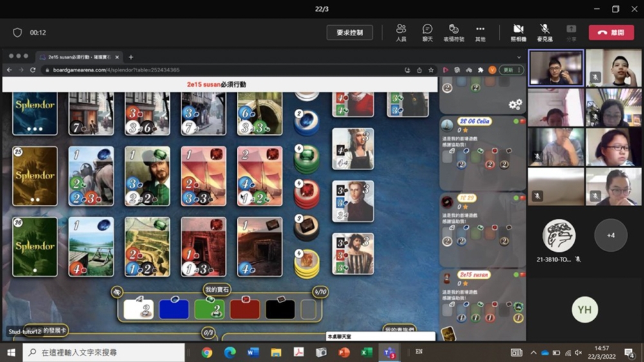Open the 表情符號 reactions menu
The image size is (644, 362).
[453, 32]
